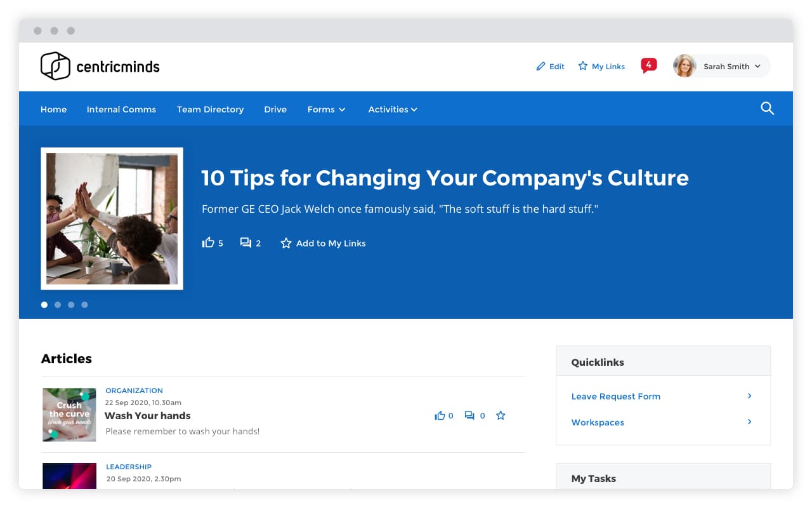Expand the Forms dropdown menu

click(326, 109)
